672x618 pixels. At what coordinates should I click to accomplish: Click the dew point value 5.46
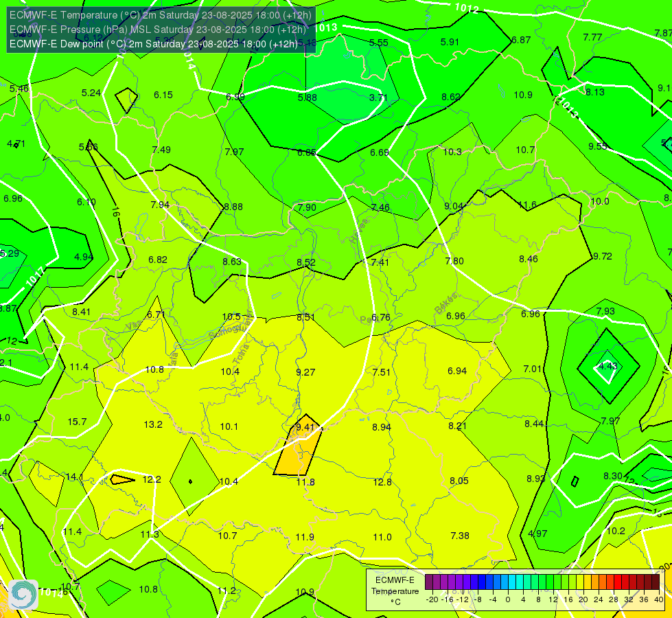[x=19, y=89]
